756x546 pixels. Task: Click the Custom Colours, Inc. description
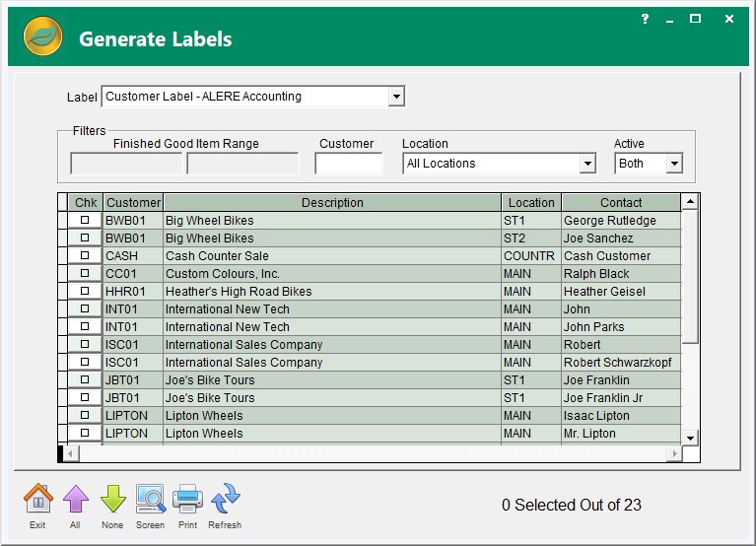(332, 274)
